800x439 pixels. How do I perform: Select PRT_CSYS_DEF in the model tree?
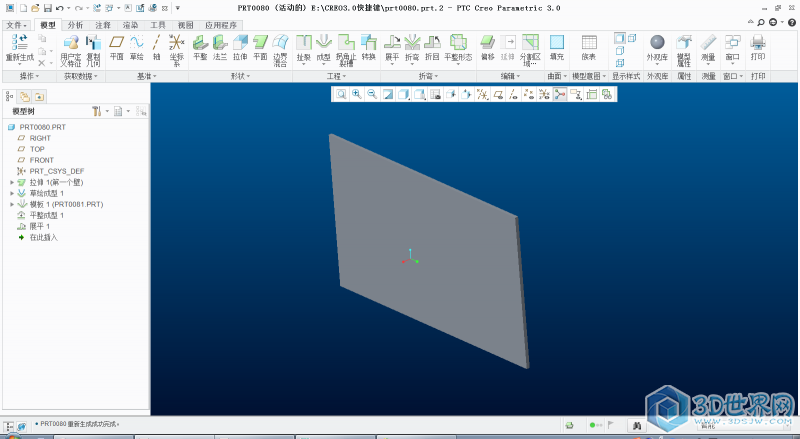tap(51, 171)
